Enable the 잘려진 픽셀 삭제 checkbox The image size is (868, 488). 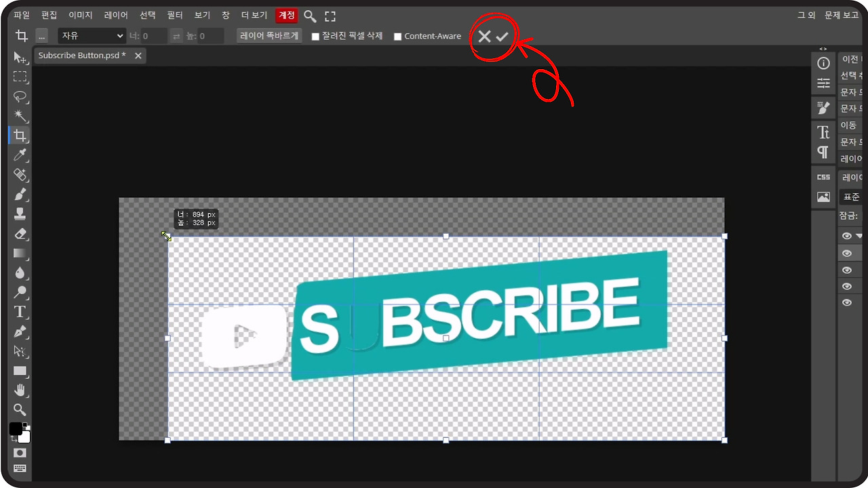tap(315, 37)
